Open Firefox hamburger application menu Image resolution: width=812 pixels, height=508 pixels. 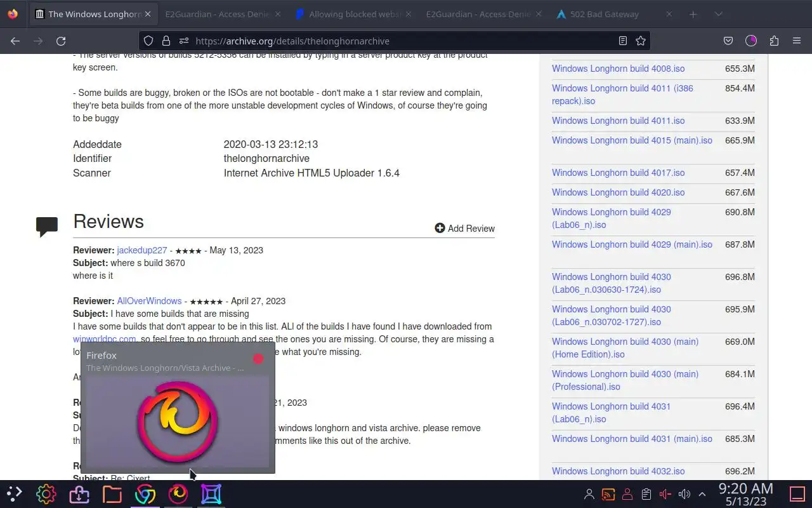point(797,41)
